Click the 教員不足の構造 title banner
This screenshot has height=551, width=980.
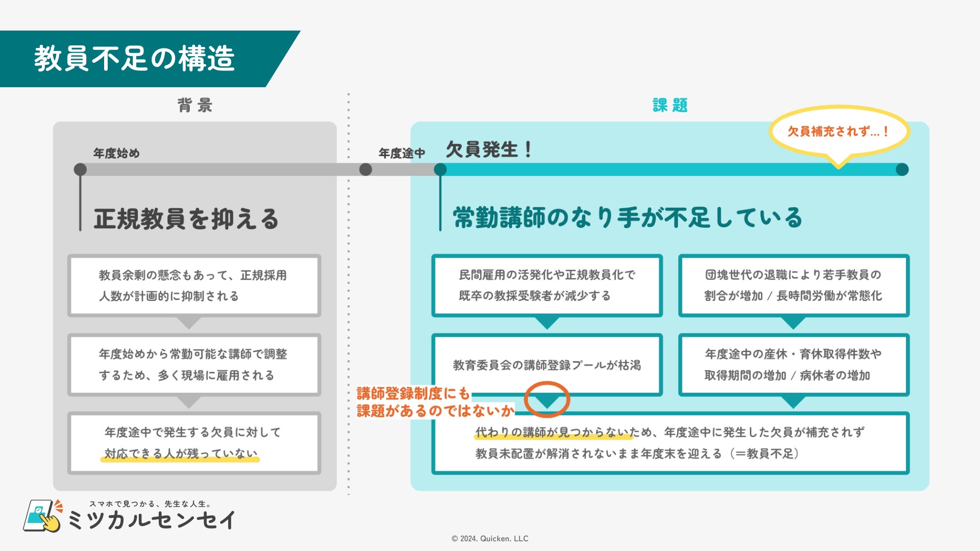(135, 59)
